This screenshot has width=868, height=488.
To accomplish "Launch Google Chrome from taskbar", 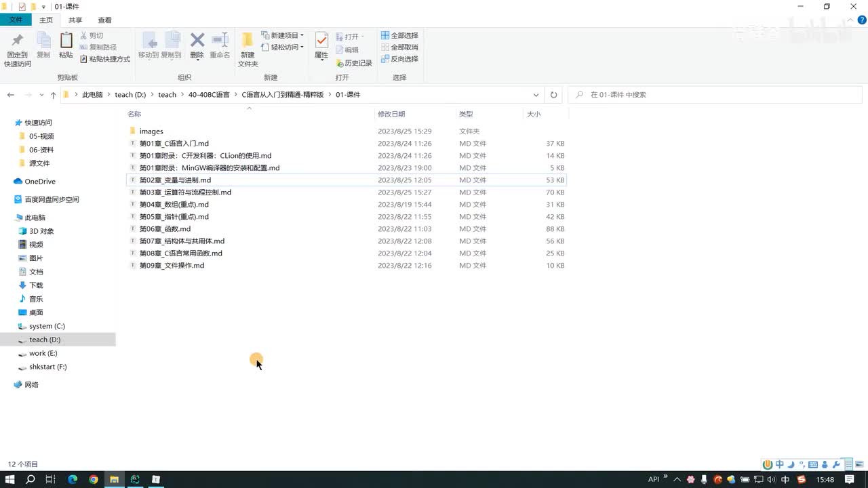I will pos(94,479).
